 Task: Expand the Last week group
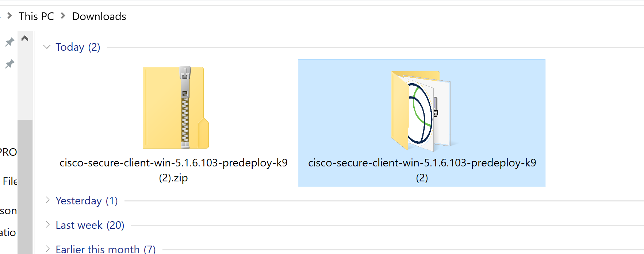pos(47,224)
